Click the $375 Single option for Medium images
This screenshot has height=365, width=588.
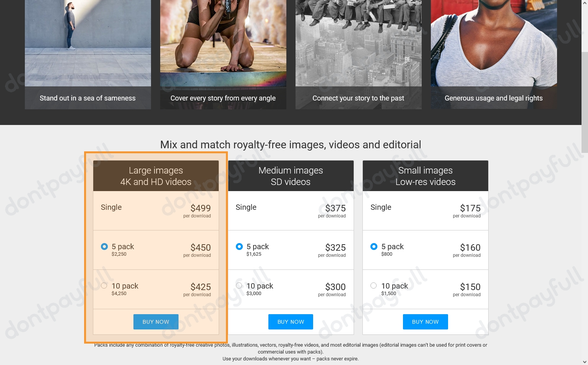[x=291, y=211]
